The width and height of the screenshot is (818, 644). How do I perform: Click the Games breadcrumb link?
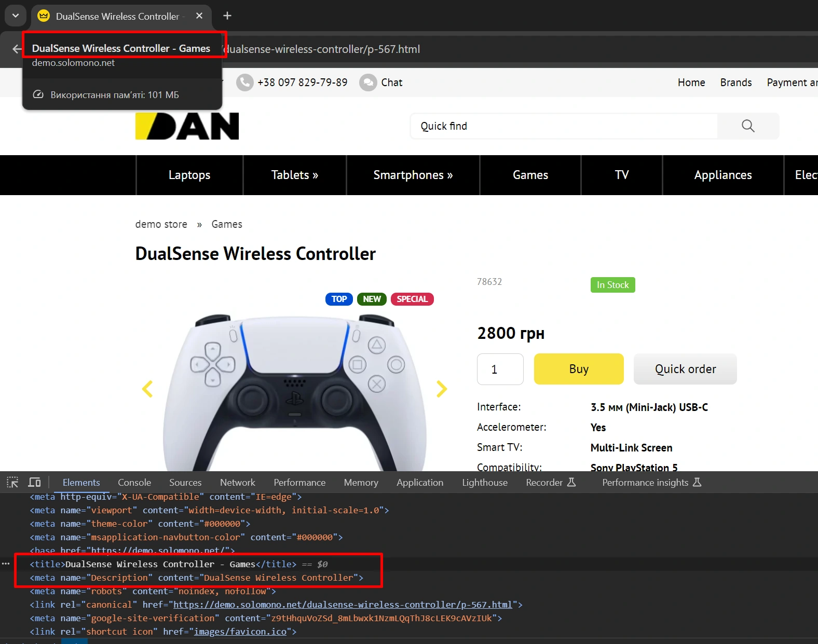226,224
